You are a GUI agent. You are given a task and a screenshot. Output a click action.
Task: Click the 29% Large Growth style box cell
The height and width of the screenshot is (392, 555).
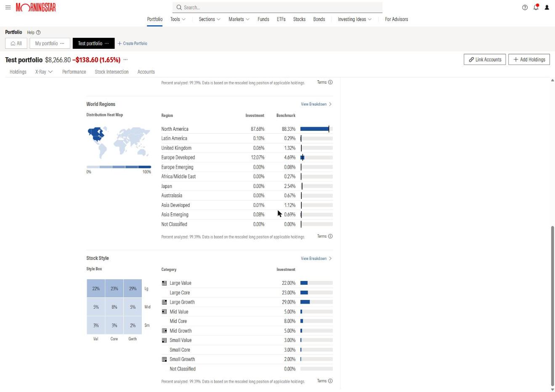point(133,289)
